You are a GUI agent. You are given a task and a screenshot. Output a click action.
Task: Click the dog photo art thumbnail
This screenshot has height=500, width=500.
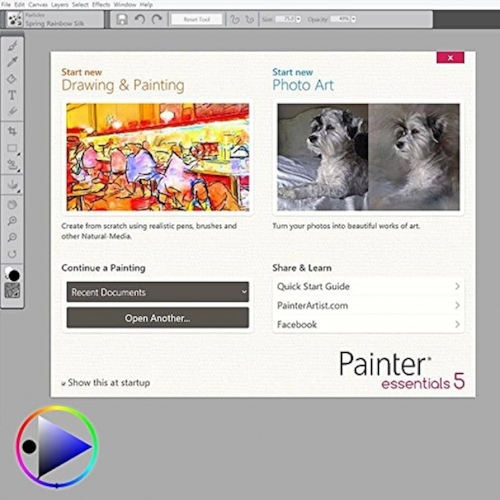[368, 157]
